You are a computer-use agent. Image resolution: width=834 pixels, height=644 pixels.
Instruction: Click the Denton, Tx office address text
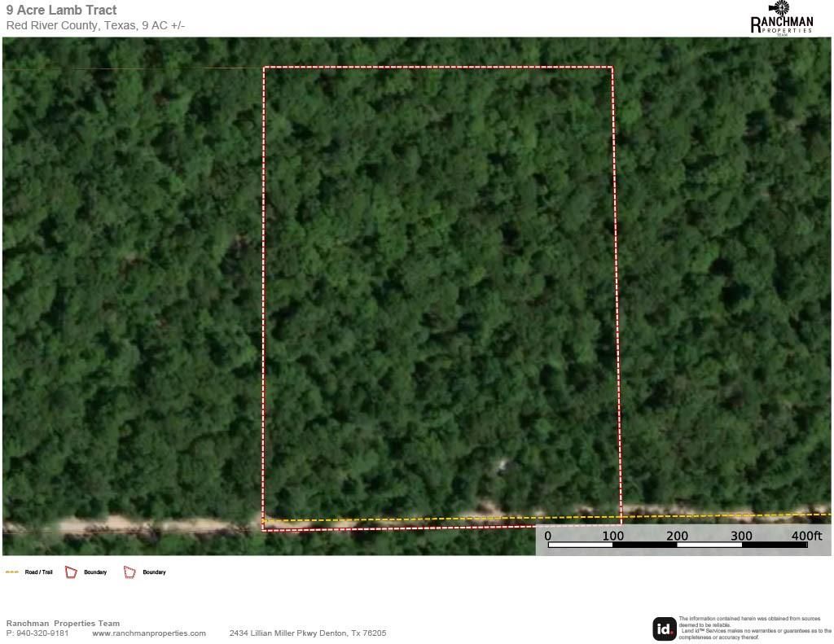pyautogui.click(x=307, y=633)
